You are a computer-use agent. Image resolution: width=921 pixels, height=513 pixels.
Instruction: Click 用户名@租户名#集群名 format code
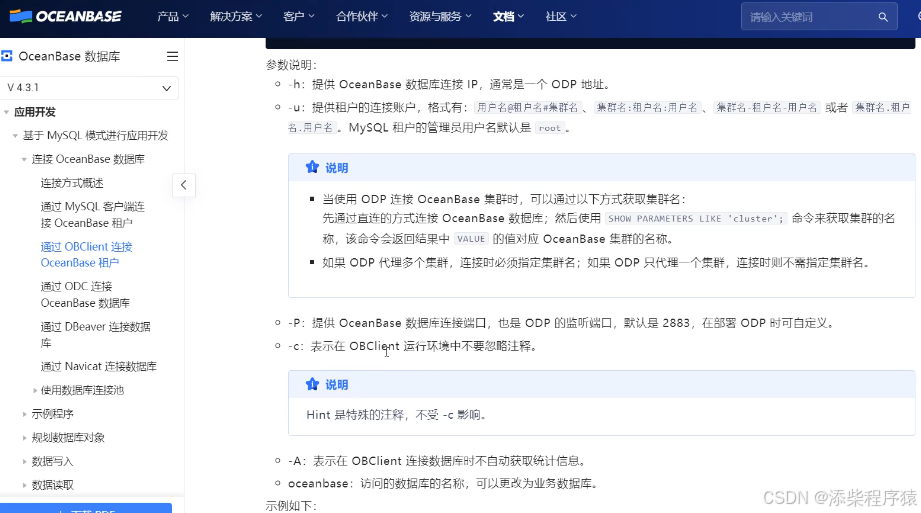527,108
